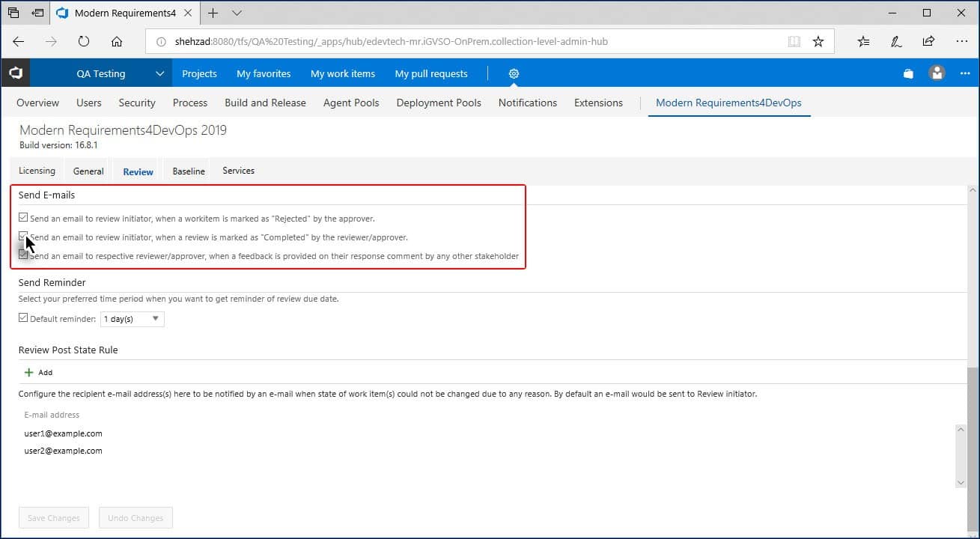Select the Review tab
Image resolution: width=980 pixels, height=539 pixels.
pyautogui.click(x=138, y=171)
